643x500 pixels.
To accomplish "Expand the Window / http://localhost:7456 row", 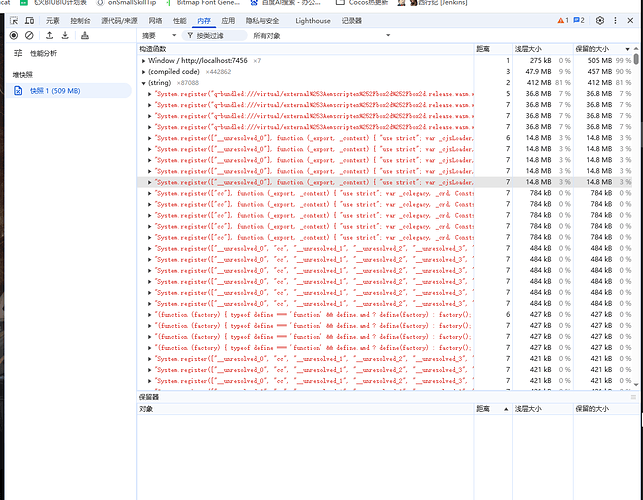I will [x=144, y=61].
